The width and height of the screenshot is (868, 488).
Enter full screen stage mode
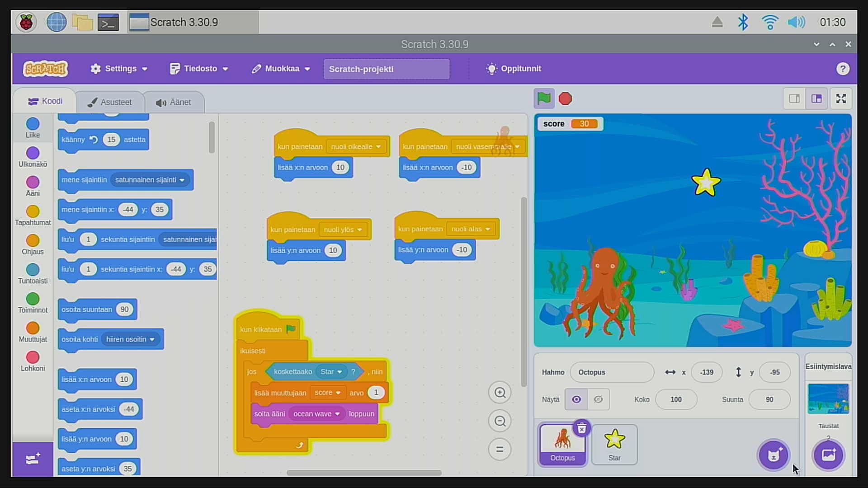[841, 99]
